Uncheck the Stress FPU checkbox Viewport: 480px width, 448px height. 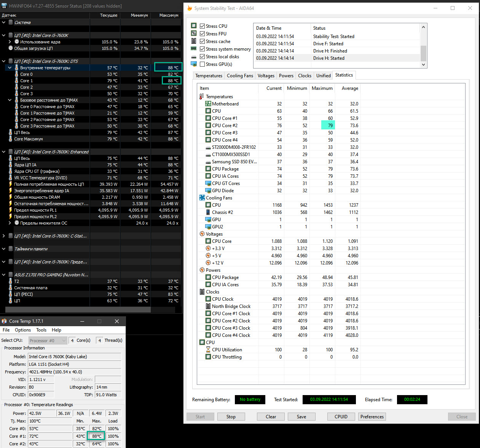click(203, 34)
